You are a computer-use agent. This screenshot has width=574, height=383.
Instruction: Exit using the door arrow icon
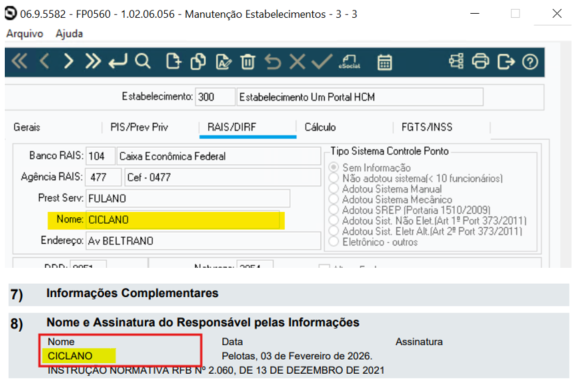coord(506,62)
